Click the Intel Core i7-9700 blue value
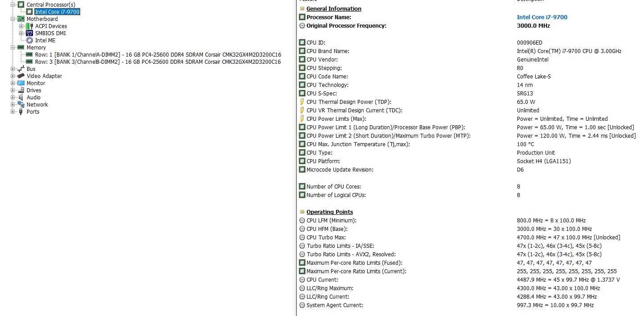The image size is (644, 316). 542,17
